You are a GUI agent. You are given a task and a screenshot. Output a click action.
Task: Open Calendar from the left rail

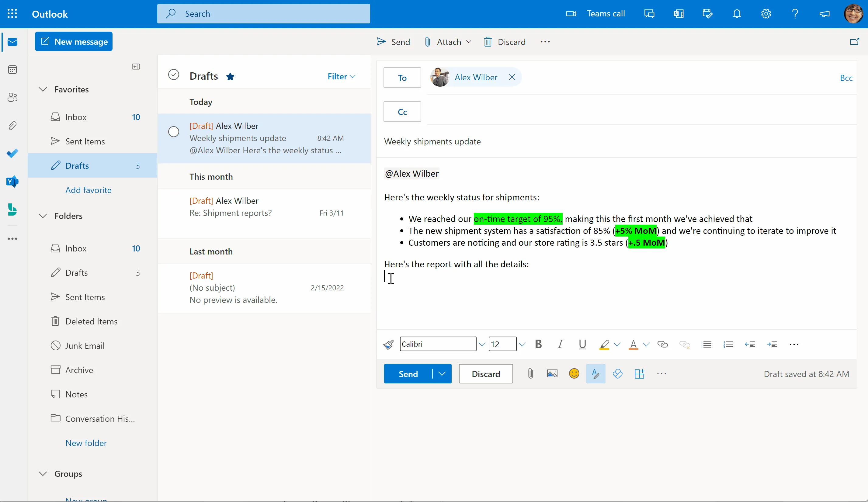(12, 70)
